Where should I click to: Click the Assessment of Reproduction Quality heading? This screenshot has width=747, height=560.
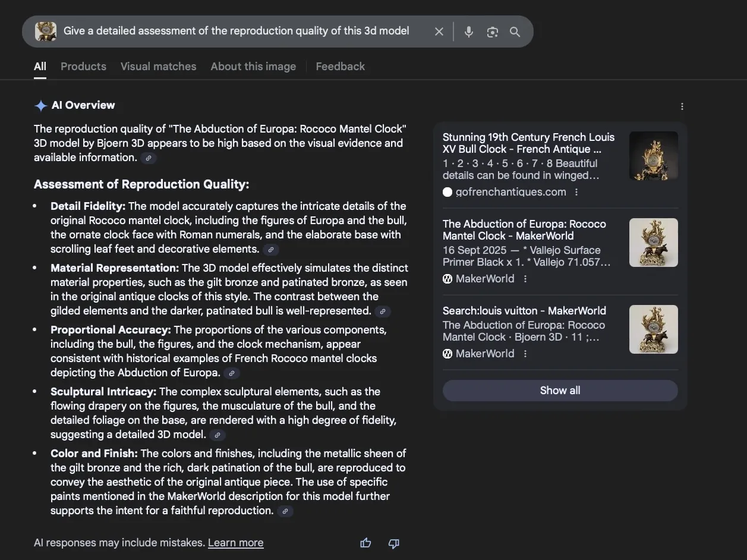tap(141, 184)
